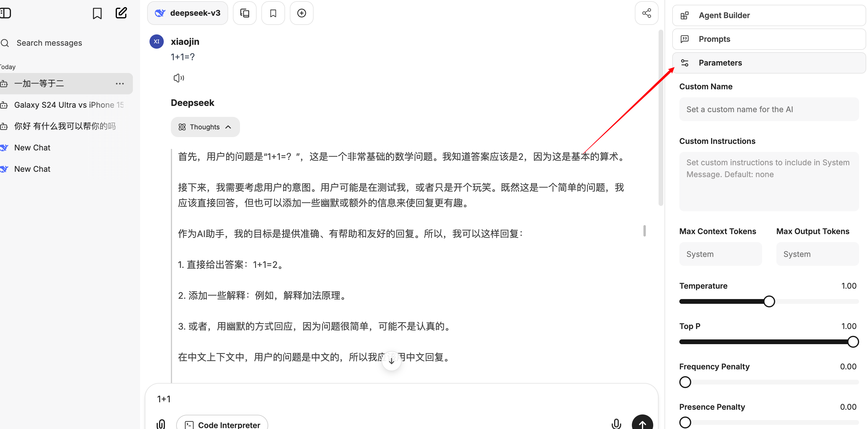Attach a file with paperclip icon
868x429 pixels.
161,424
